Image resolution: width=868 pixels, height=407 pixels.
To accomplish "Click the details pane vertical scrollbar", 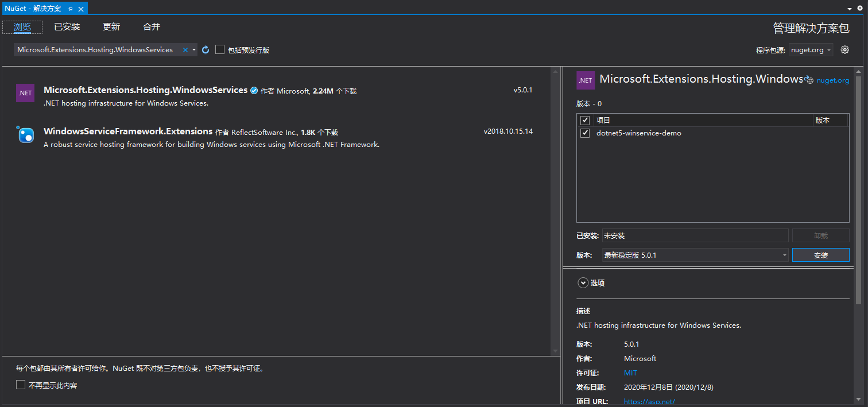I will click(x=859, y=189).
